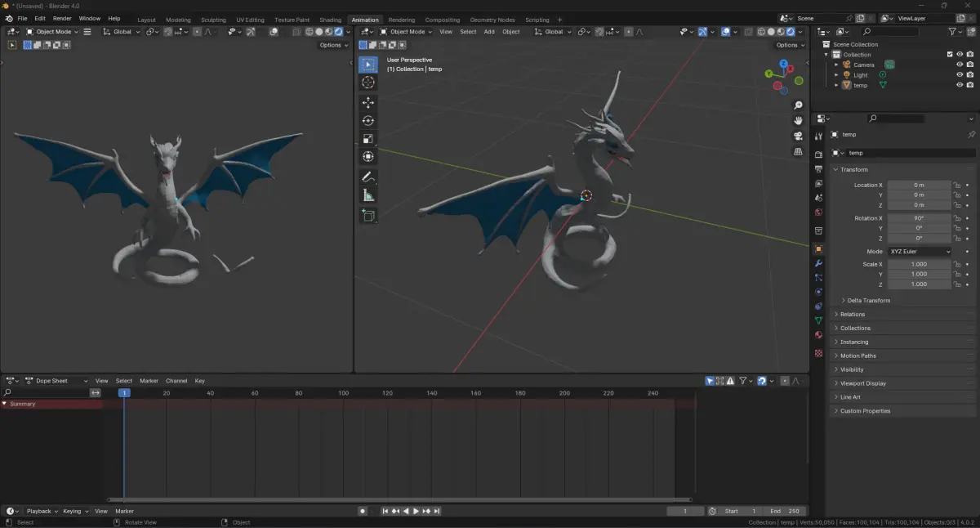Activate the Scale tool

pyautogui.click(x=368, y=139)
